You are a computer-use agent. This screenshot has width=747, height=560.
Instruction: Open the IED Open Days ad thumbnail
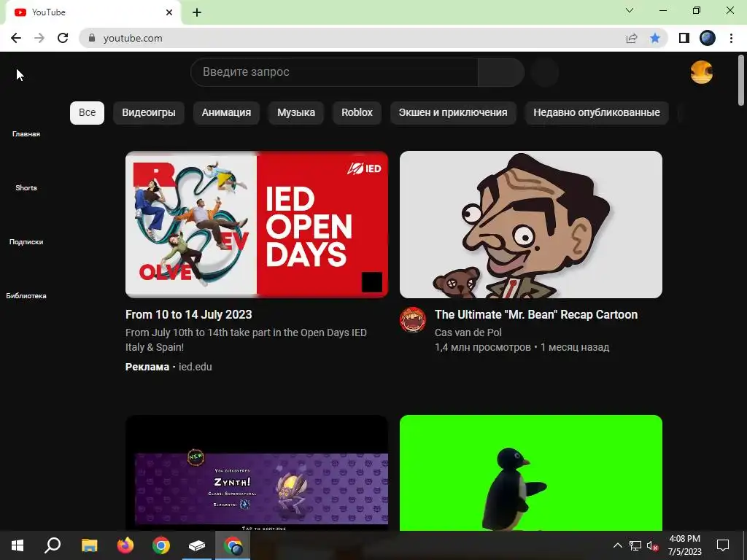[257, 225]
